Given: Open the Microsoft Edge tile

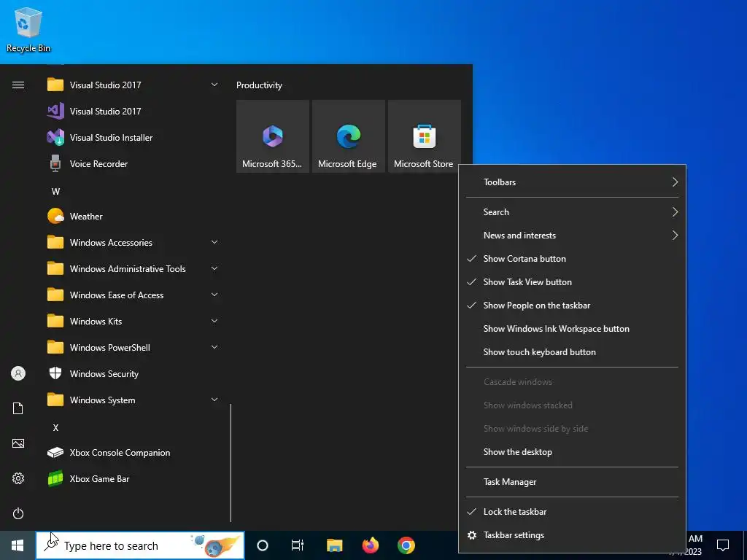Looking at the screenshot, I should 348,136.
